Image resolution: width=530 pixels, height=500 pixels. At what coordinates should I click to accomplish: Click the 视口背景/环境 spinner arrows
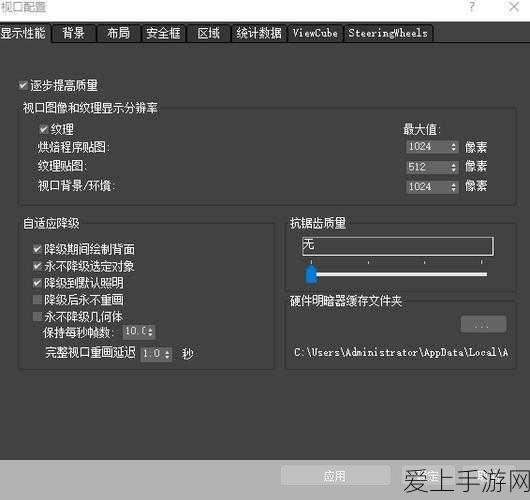[454, 187]
